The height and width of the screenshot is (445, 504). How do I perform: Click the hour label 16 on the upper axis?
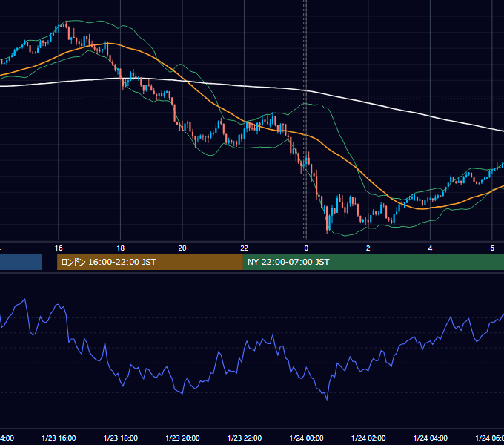[x=59, y=248]
